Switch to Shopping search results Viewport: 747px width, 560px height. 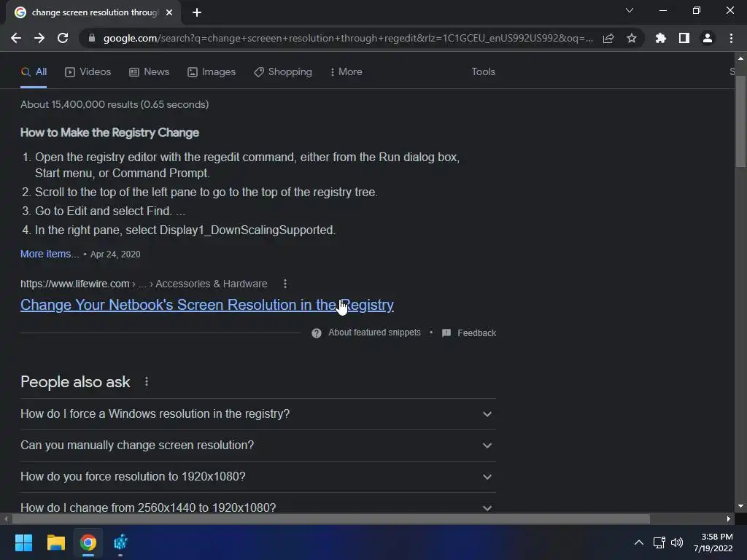[x=283, y=72]
